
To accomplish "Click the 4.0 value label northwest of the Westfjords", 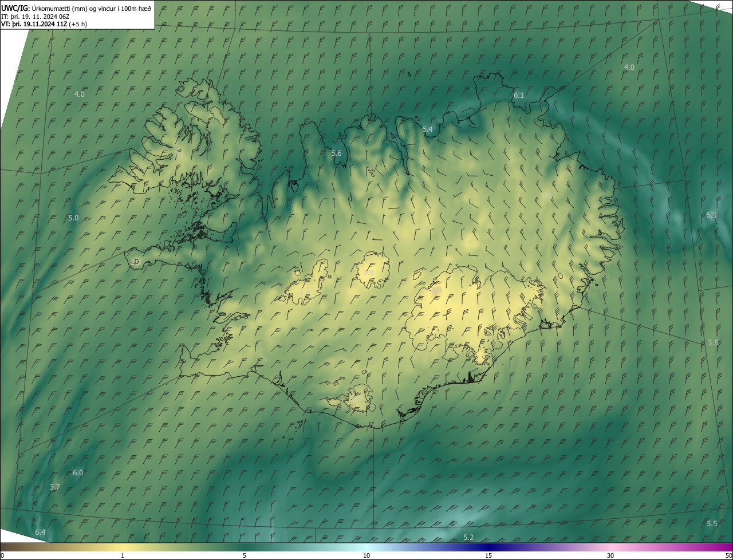I will coord(80,94).
